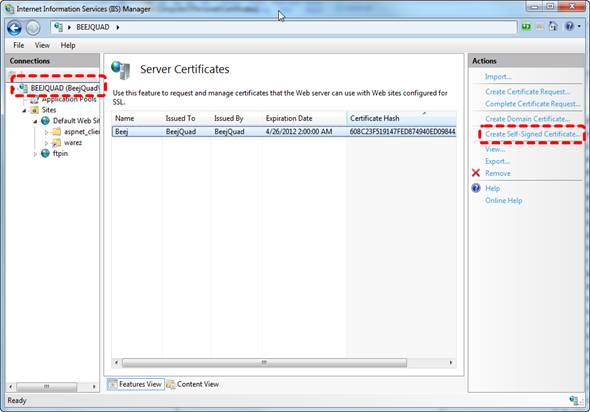
Task: Click the stop loading icon in toolbar
Action: click(540, 26)
